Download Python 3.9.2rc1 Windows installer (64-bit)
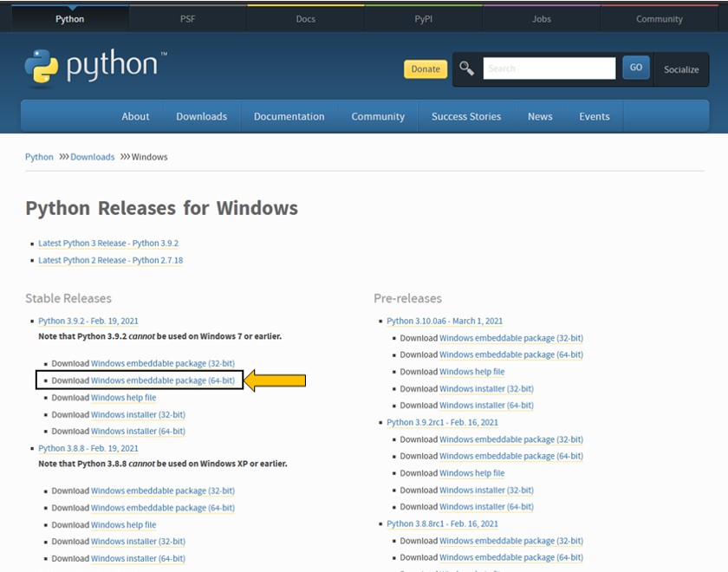This screenshot has height=572, width=728. pyautogui.click(x=486, y=507)
